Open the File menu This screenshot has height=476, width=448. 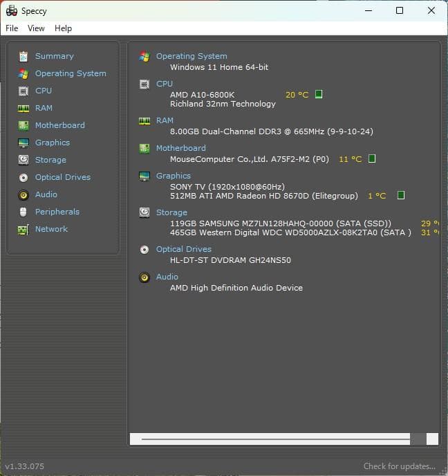pyautogui.click(x=12, y=28)
